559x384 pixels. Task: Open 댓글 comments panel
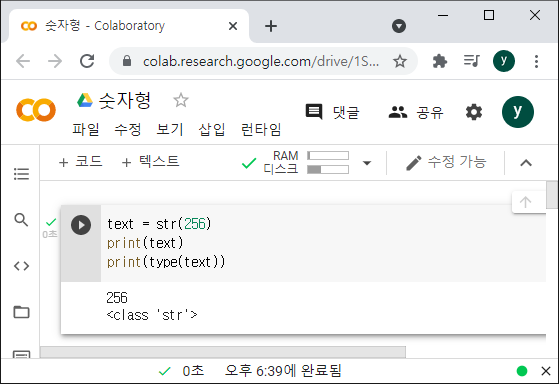point(332,112)
